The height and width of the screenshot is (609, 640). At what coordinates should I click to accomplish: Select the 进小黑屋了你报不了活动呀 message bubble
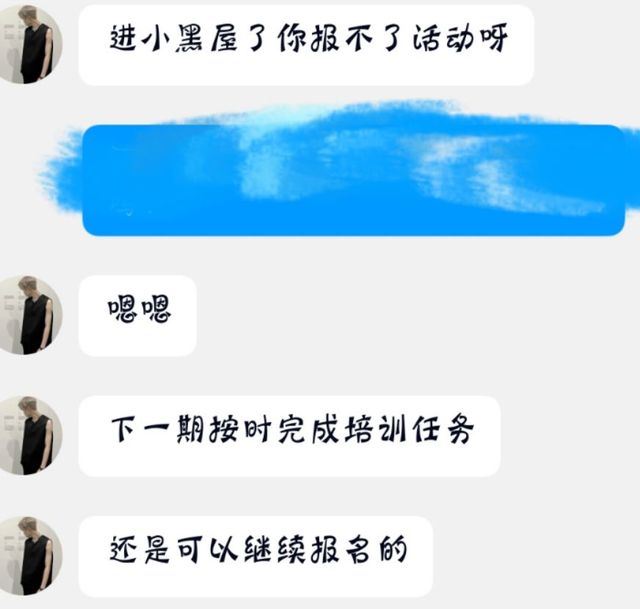click(306, 44)
